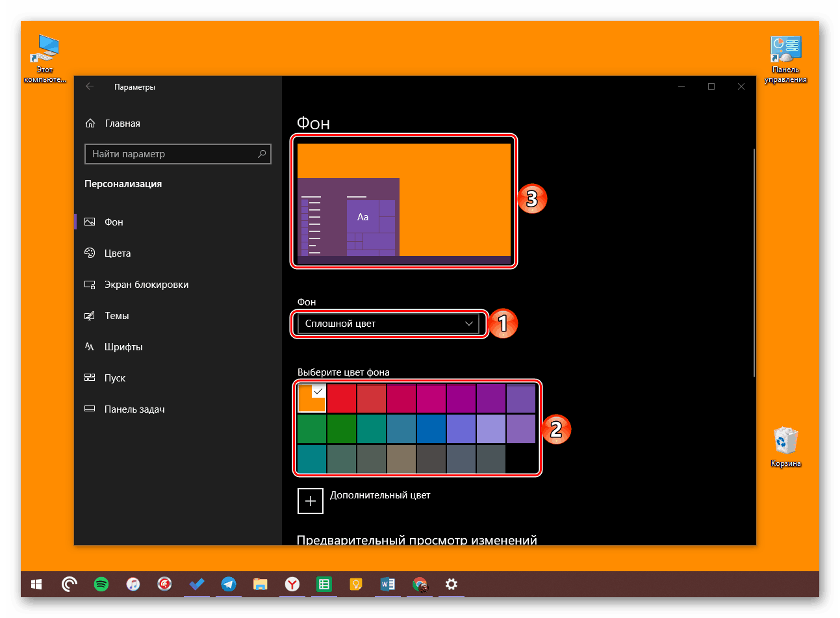Viewport: 840px width, 618px height.
Task: Select the red background color swatch
Action: coord(342,398)
